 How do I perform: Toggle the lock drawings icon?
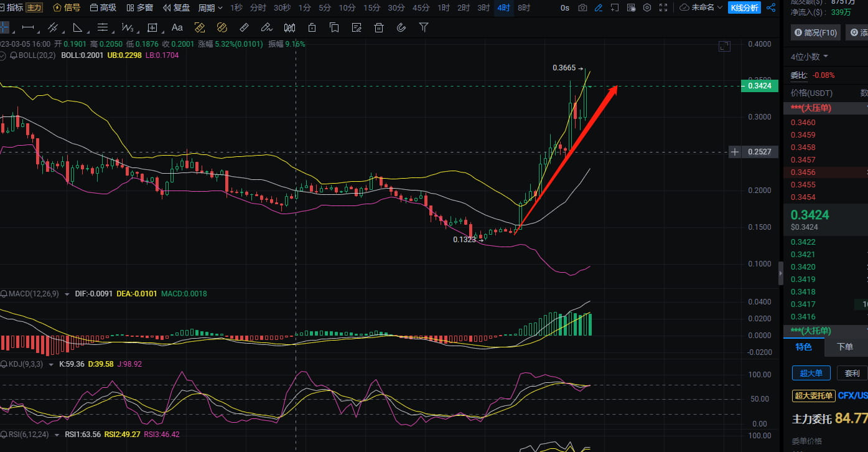312,27
